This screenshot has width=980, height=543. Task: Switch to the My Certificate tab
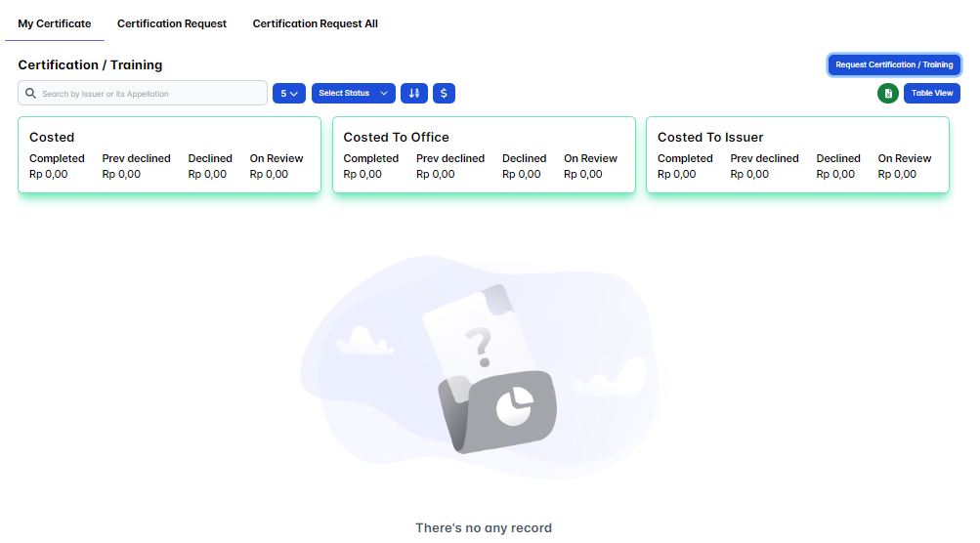point(55,23)
